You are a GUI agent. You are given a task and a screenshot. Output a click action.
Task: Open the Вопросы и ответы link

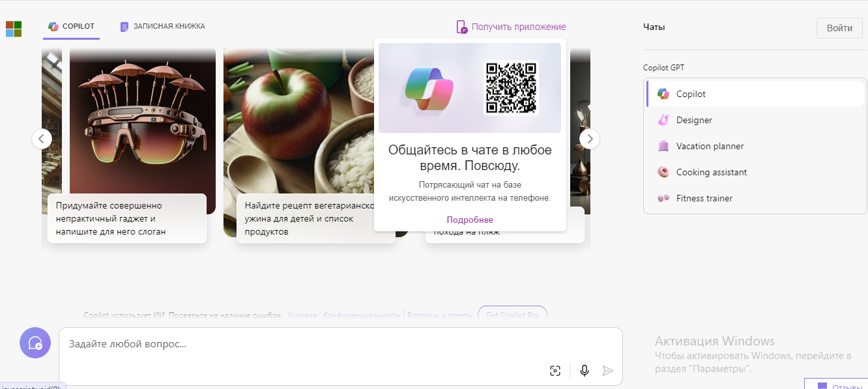click(440, 315)
